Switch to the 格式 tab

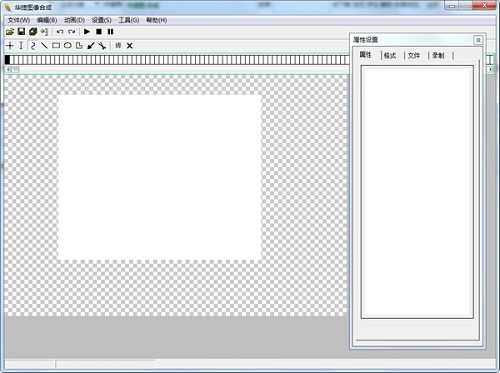click(390, 55)
